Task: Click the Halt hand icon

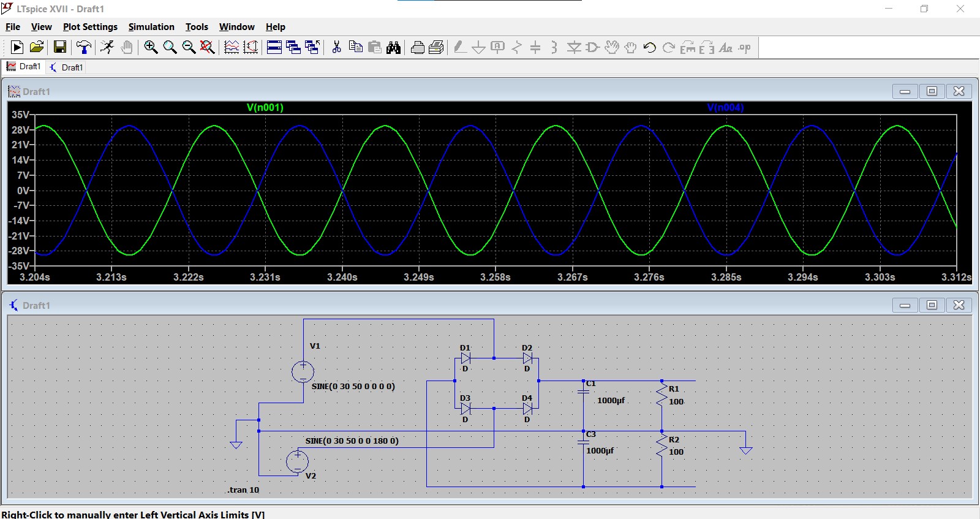Action: pyautogui.click(x=126, y=47)
